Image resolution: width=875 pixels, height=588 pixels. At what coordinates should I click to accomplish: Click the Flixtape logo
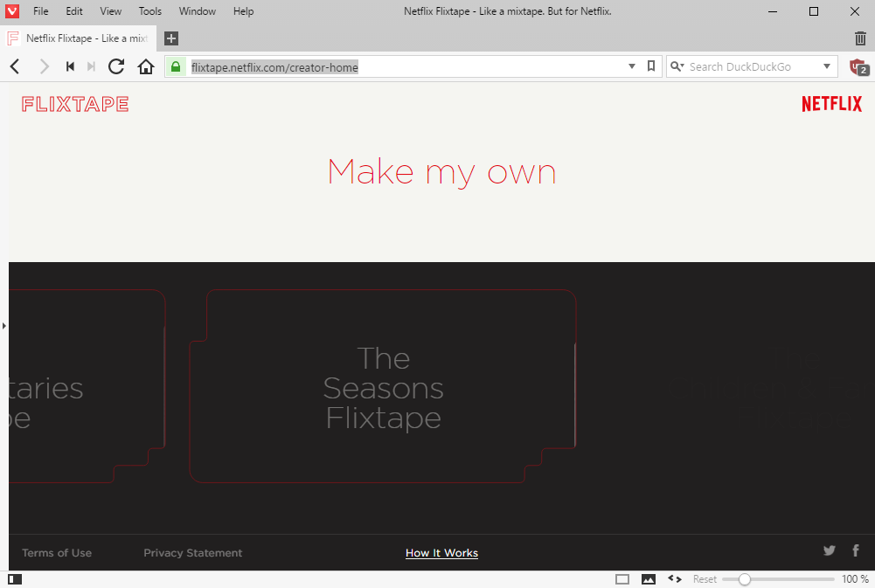click(75, 104)
